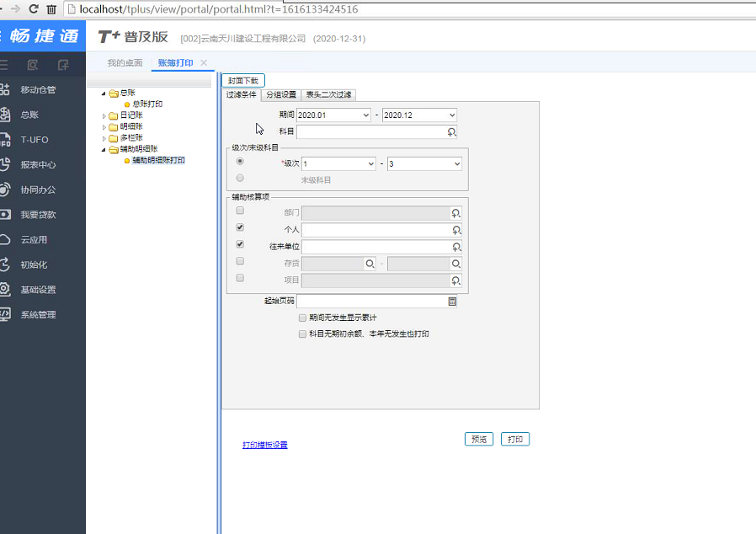
Task: Toggle the hamburger menu atop the sidebar
Action: 4,65
